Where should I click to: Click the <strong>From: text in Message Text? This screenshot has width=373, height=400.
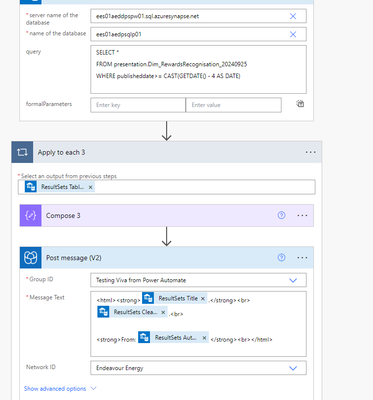click(116, 340)
